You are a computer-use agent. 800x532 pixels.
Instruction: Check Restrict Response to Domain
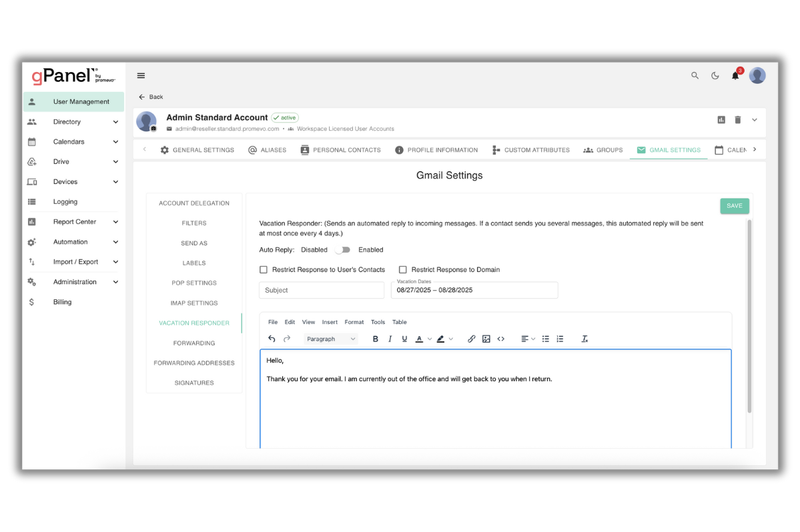402,269
